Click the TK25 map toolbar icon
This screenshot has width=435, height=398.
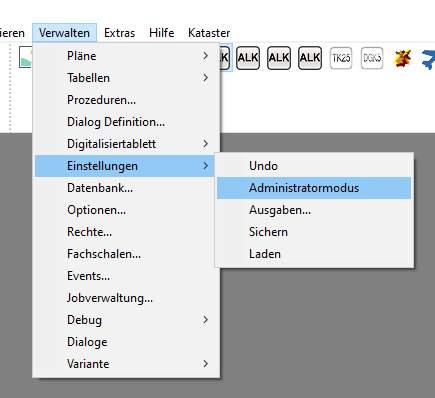click(x=341, y=58)
